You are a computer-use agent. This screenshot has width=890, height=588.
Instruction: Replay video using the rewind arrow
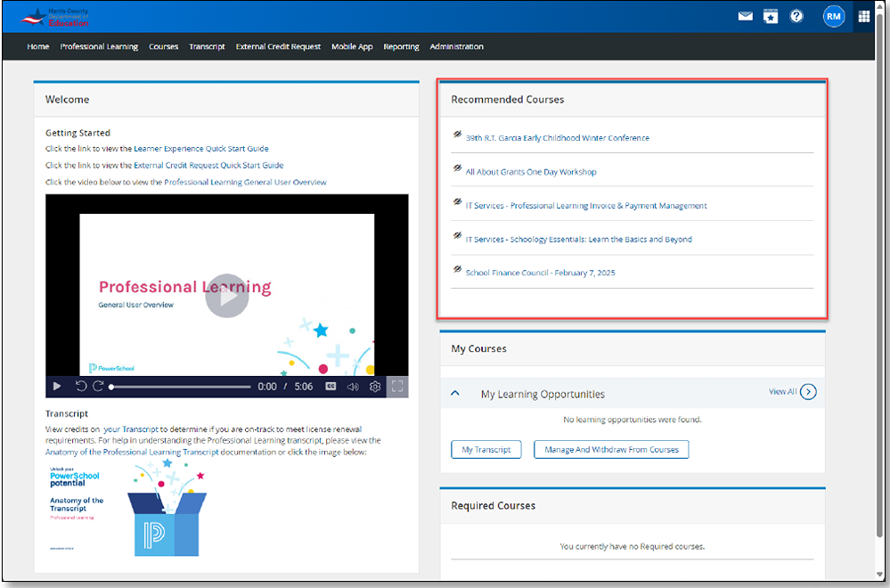(x=81, y=387)
